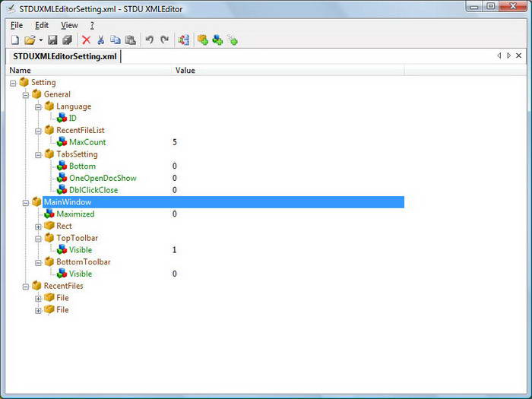
Task: Click the Undo arrow icon
Action: pyautogui.click(x=149, y=40)
